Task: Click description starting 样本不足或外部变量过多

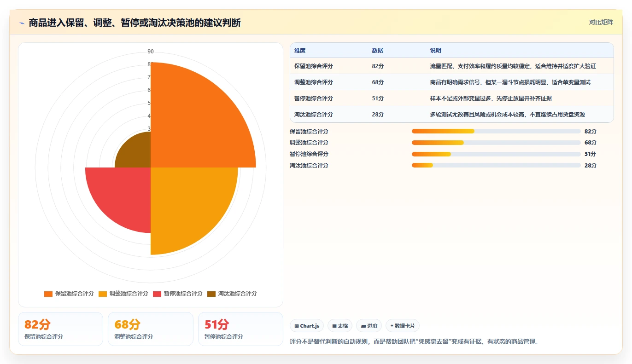Action: 491,98
